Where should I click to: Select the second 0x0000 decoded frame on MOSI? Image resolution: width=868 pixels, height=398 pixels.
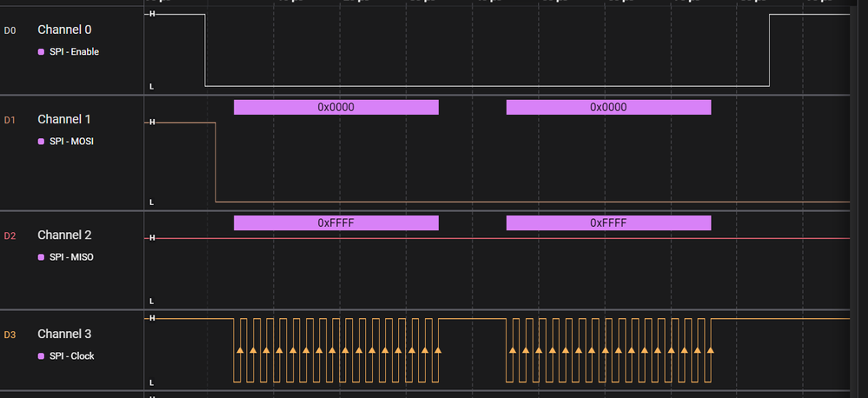(x=608, y=108)
